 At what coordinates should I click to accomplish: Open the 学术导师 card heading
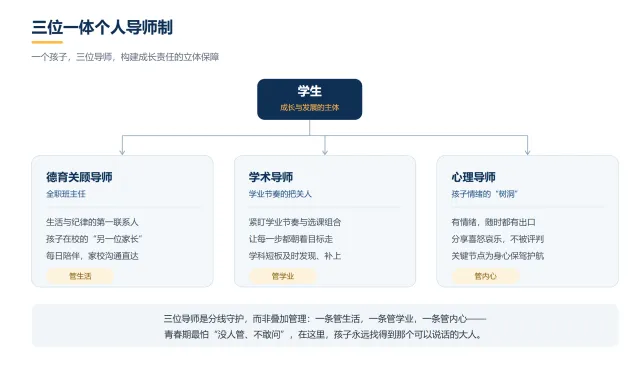pyautogui.click(x=270, y=177)
